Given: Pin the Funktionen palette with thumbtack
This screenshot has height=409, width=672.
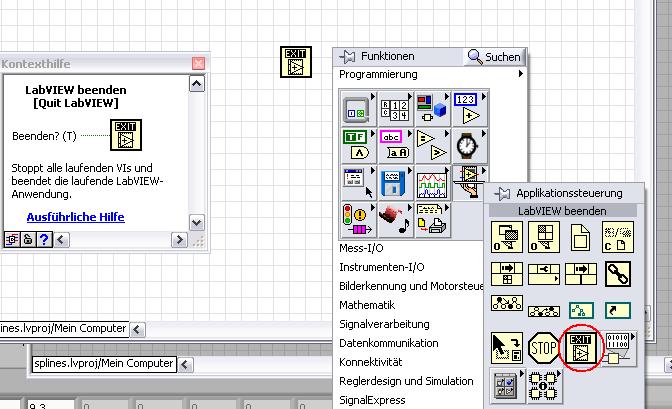Looking at the screenshot, I should [x=348, y=56].
